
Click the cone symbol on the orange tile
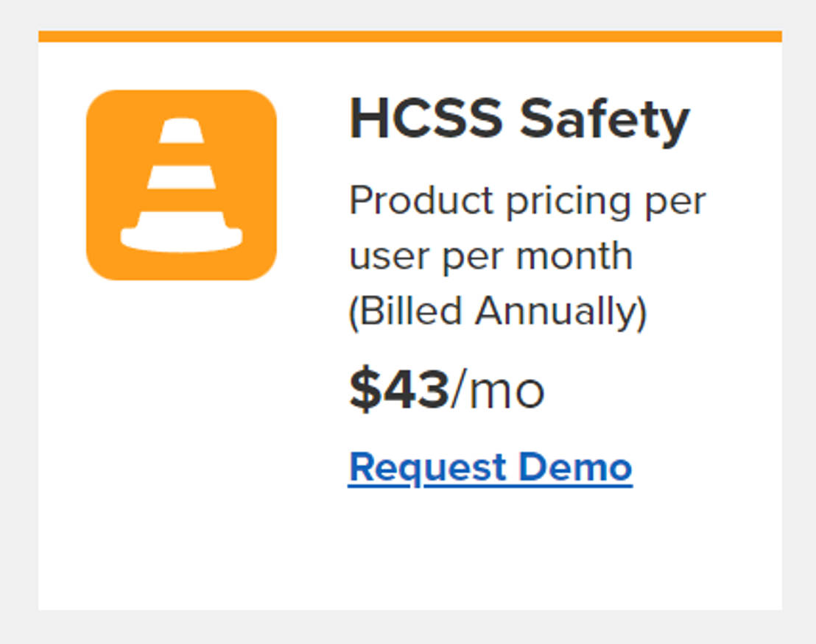click(x=182, y=183)
